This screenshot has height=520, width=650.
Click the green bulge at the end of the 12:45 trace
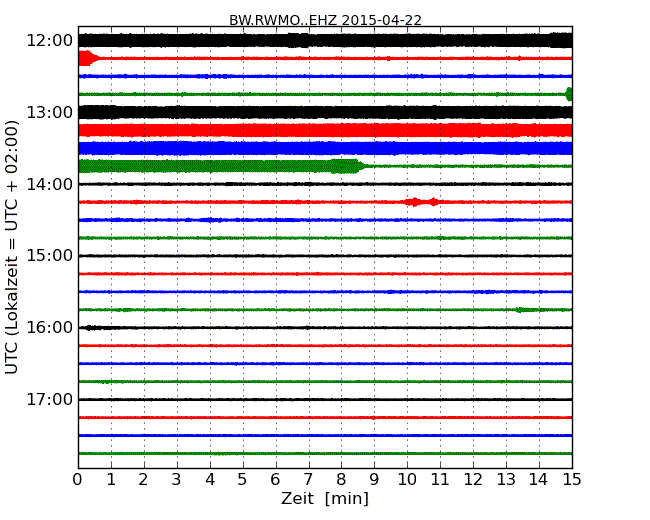click(x=569, y=94)
